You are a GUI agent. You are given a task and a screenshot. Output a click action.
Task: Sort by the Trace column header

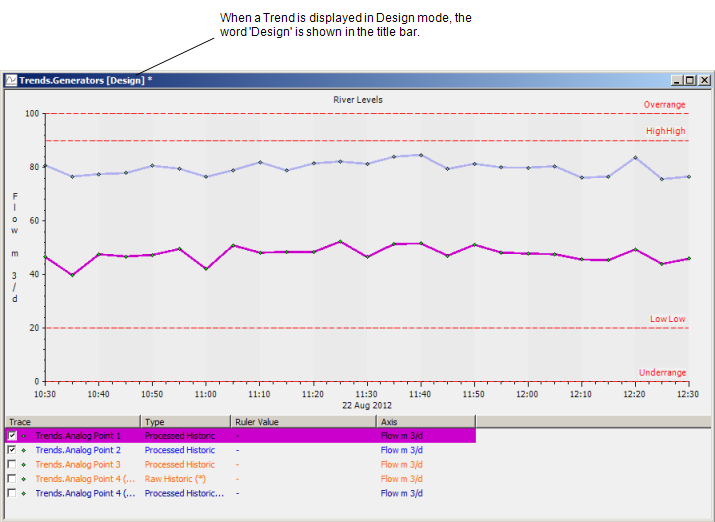coord(70,422)
